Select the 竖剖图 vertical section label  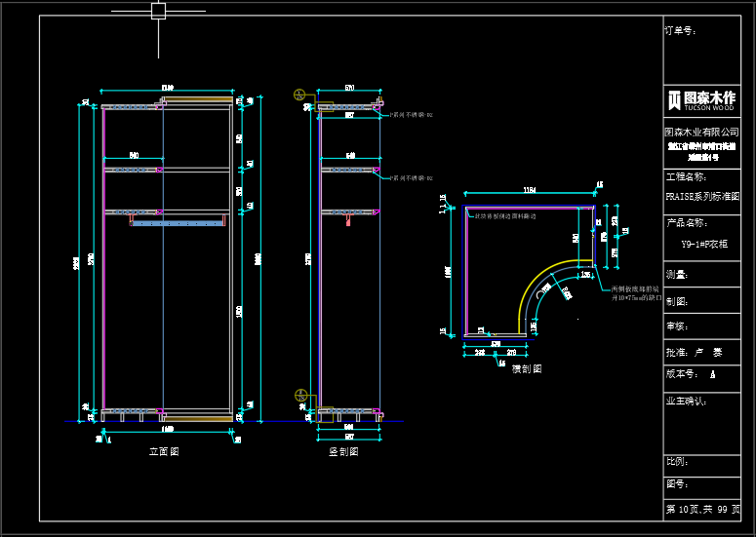tap(342, 451)
